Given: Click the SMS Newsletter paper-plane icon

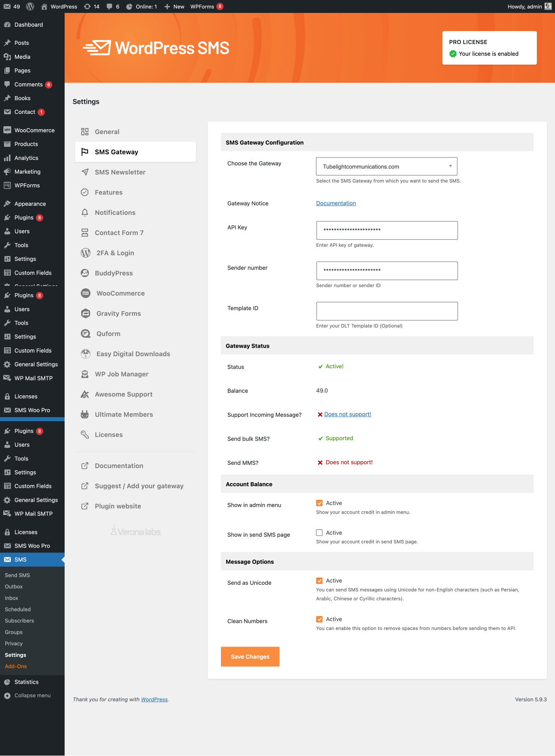Looking at the screenshot, I should pos(85,172).
